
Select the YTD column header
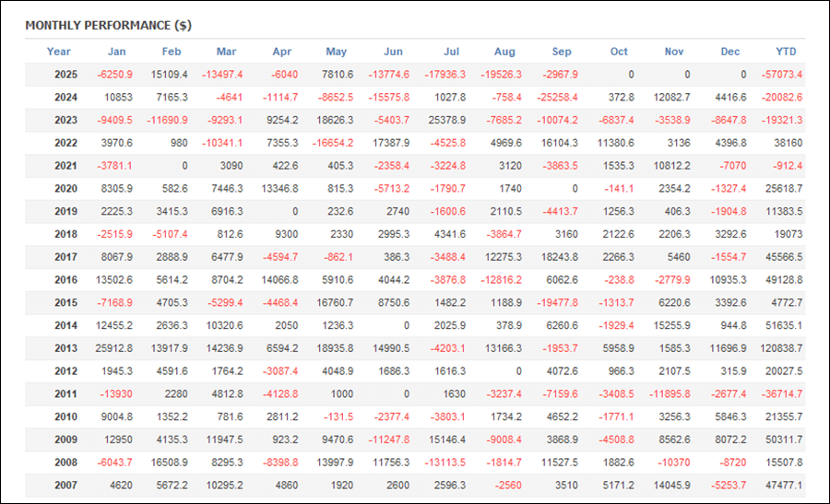point(786,52)
